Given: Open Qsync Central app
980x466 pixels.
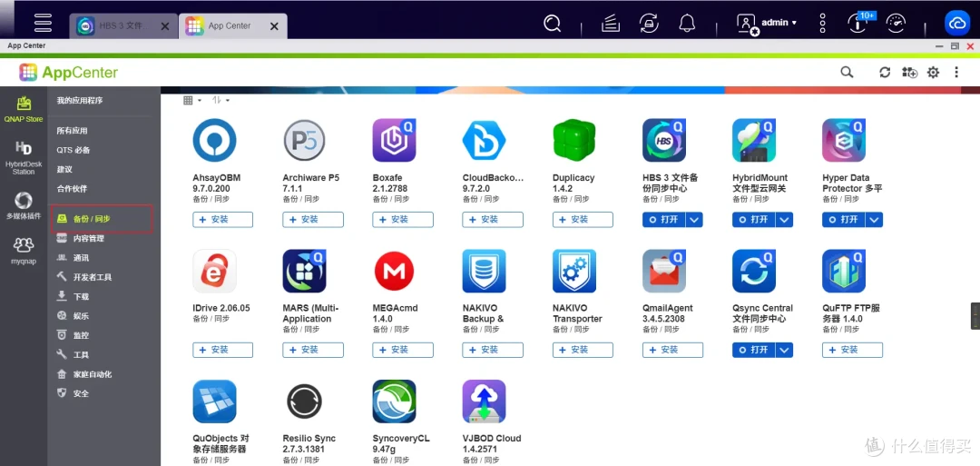Looking at the screenshot, I should 753,351.
